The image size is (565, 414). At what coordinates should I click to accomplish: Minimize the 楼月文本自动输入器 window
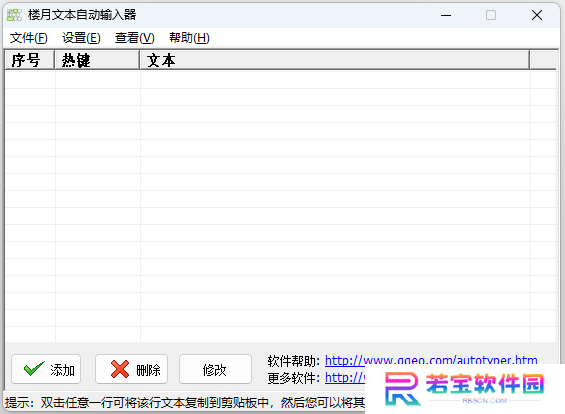coord(446,15)
